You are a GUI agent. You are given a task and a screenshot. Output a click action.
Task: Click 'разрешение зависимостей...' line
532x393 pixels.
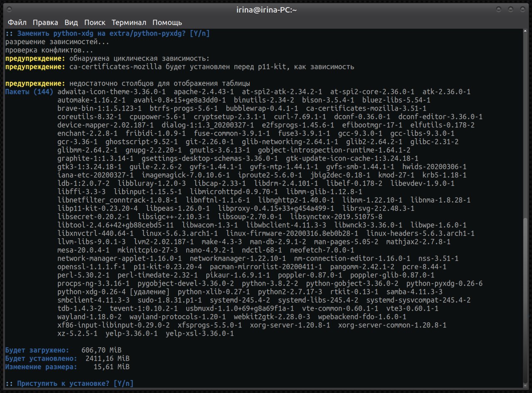point(57,42)
